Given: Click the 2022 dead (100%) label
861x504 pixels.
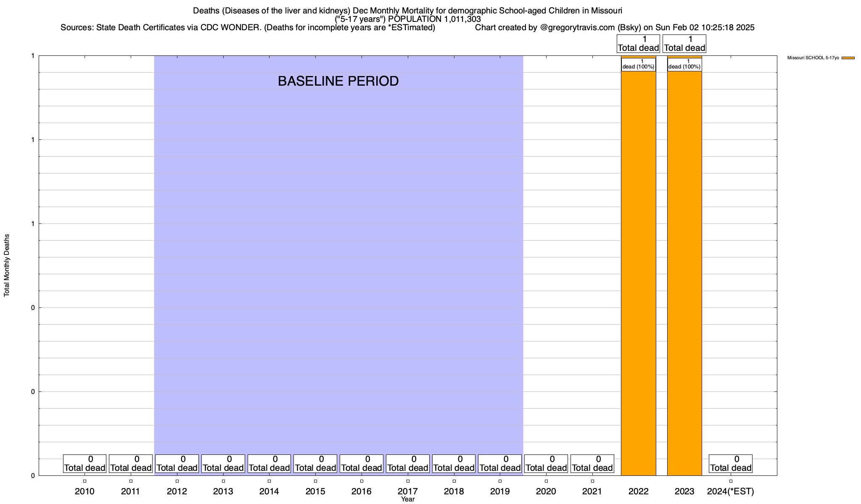Looking at the screenshot, I should 638,64.
